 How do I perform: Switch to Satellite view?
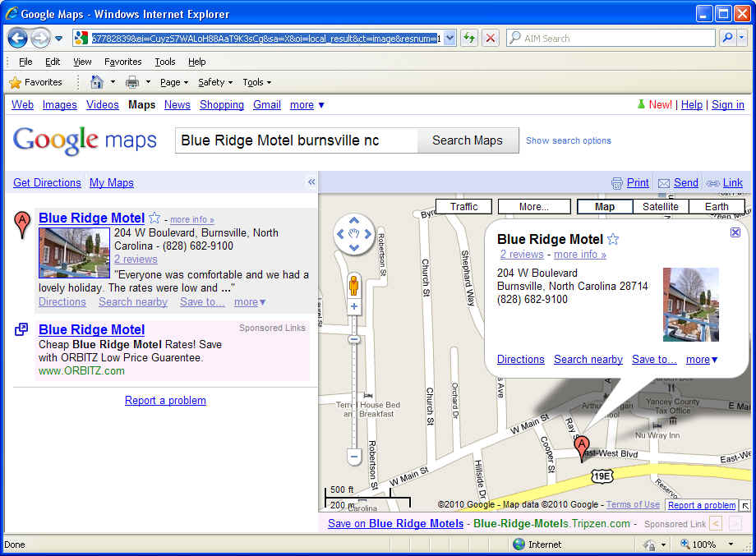[661, 207]
